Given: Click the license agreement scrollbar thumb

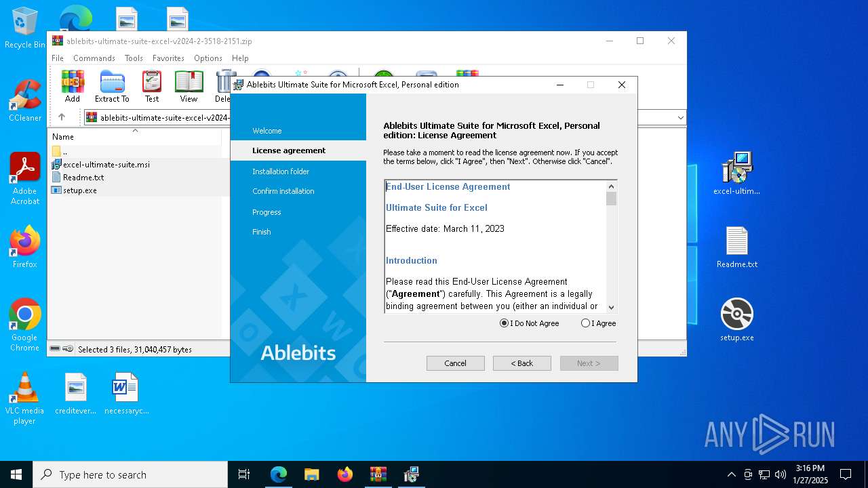Looking at the screenshot, I should pos(611,199).
